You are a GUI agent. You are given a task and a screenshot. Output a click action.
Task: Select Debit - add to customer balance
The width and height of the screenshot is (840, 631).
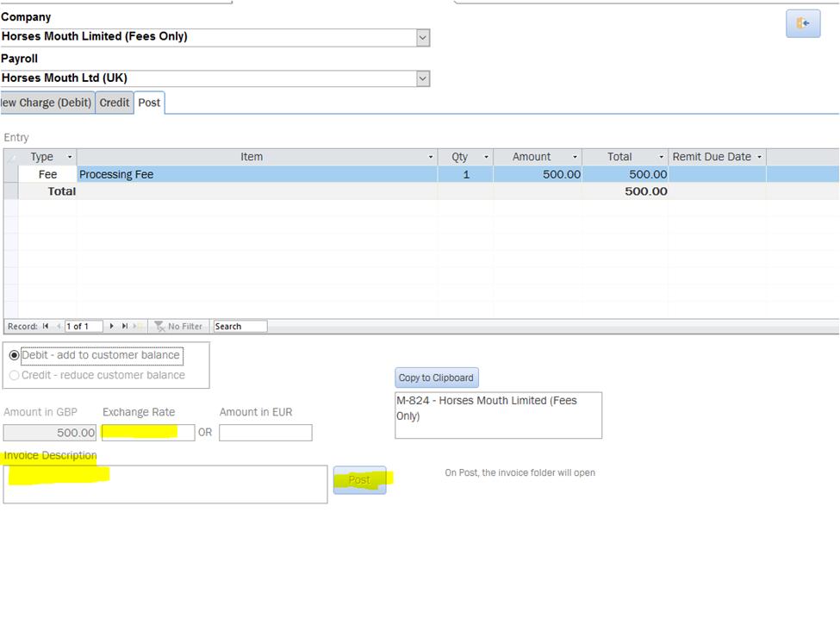(x=15, y=355)
